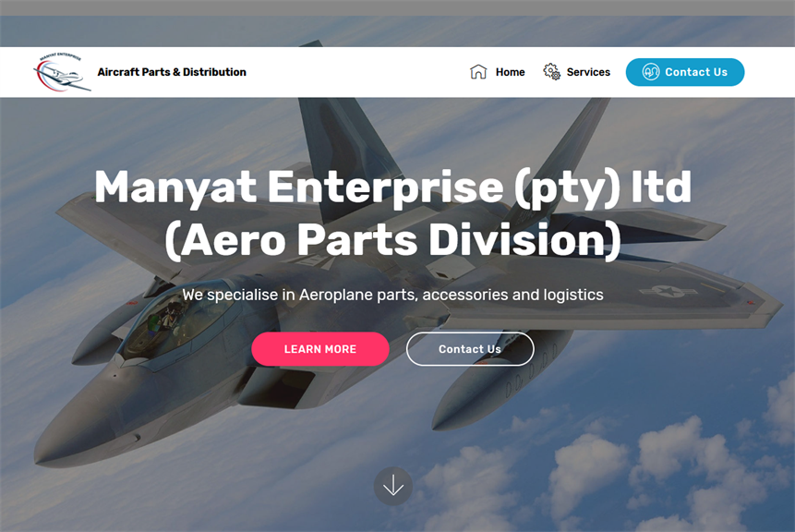Click the house icon beside Home

click(x=478, y=72)
